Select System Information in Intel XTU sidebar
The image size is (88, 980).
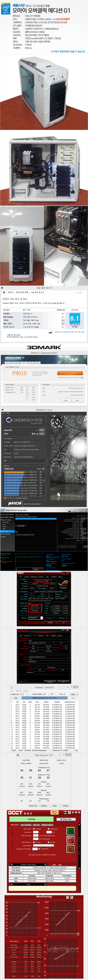(x=7, y=514)
